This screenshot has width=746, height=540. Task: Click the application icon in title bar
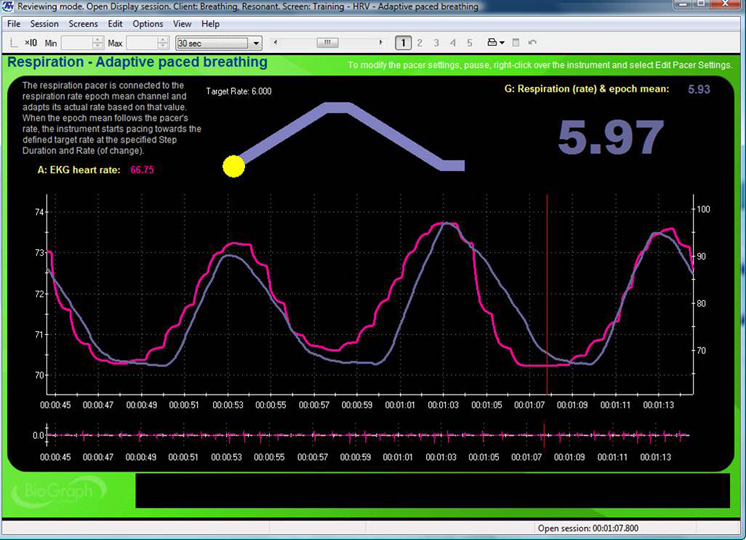(9, 7)
